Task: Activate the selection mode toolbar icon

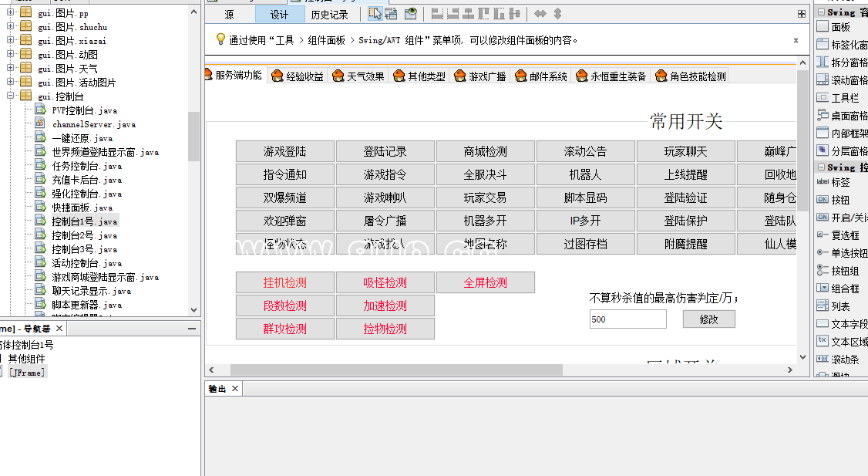Action: [375, 14]
